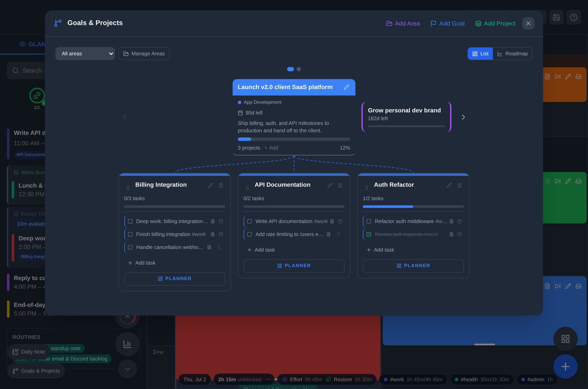Viewport: 588px width, 389px height.
Task: Edit the Auth Refactor project
Action: coord(449,186)
